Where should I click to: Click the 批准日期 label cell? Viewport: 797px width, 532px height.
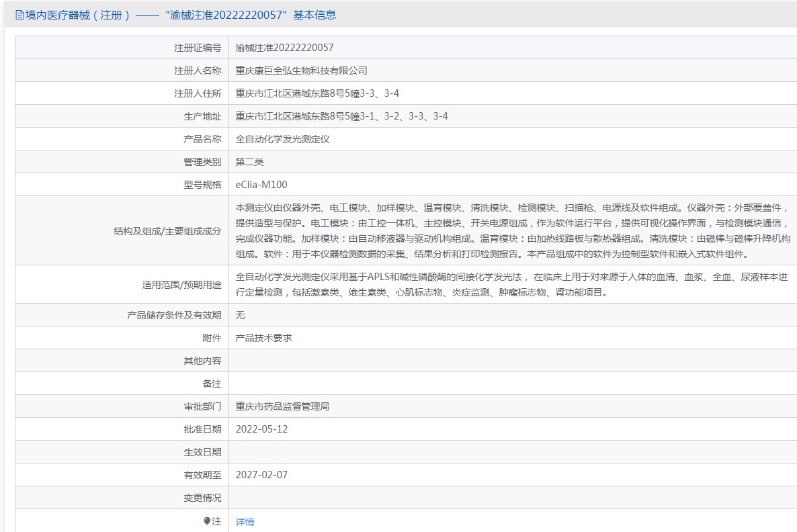coord(122,429)
